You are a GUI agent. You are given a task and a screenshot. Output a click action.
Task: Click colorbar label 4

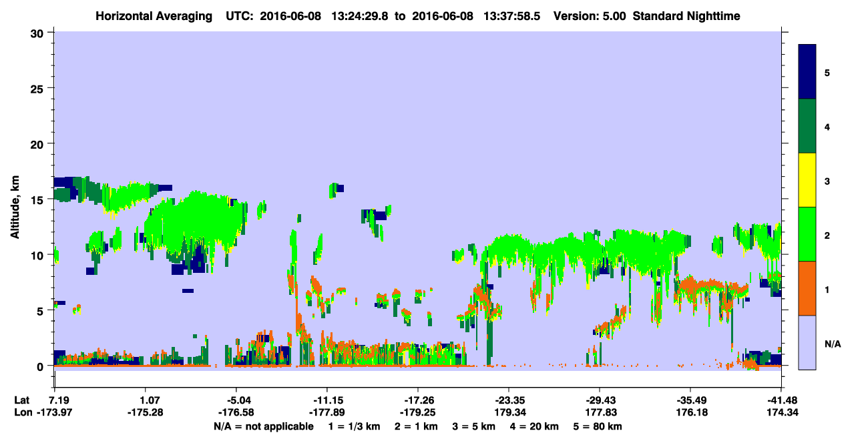(827, 126)
